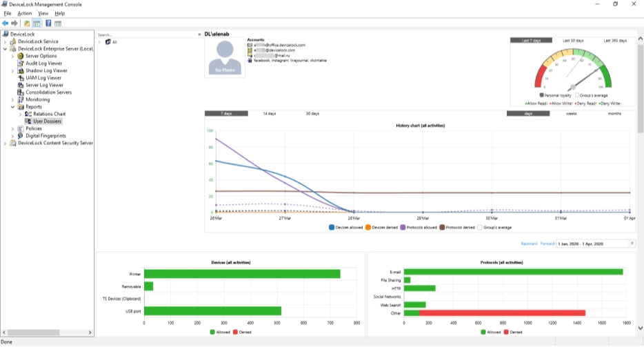Toggle Devices allowed legend in history chart
The width and height of the screenshot is (644, 347).
tap(332, 227)
